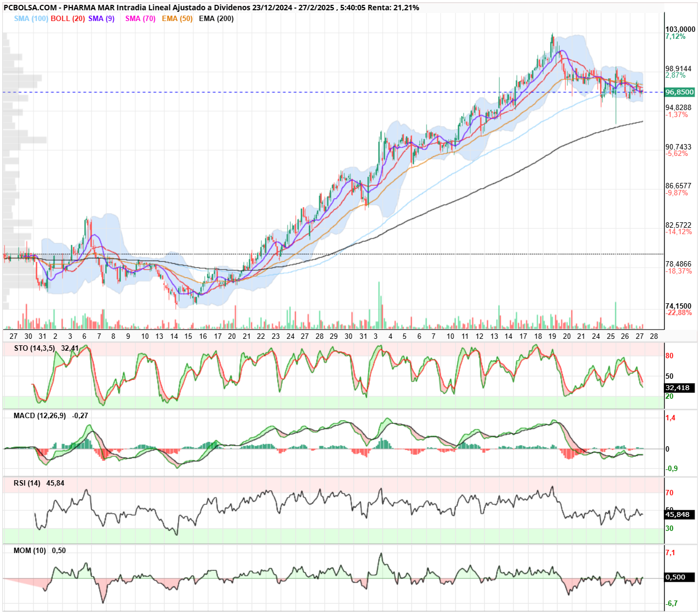Click the -22,88% percentage label
The height and width of the screenshot is (614, 700).
tap(678, 313)
